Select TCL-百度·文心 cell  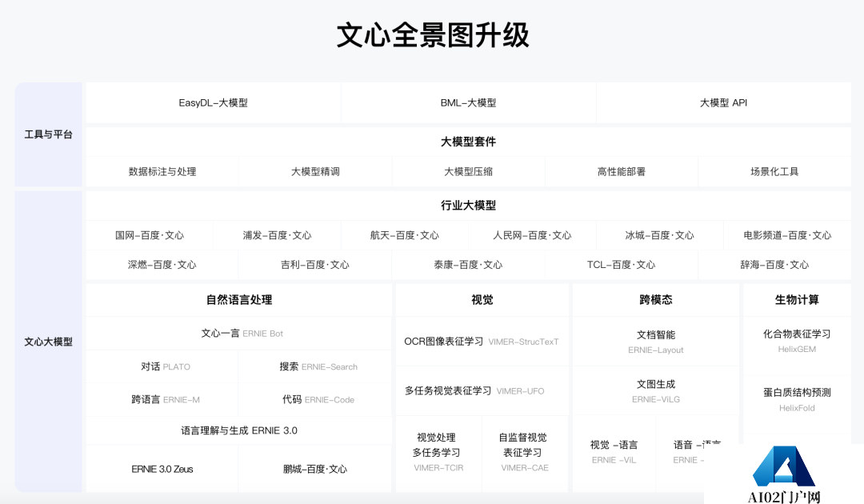[x=622, y=265]
